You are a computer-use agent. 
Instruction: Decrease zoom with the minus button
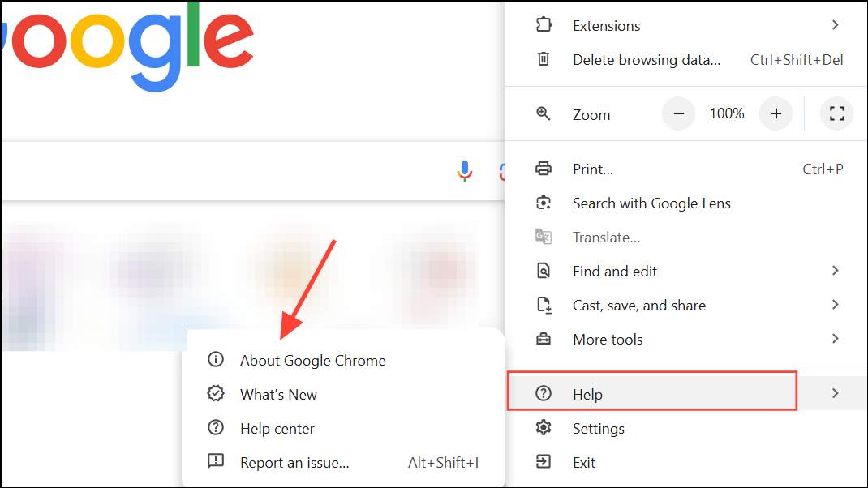(x=679, y=113)
